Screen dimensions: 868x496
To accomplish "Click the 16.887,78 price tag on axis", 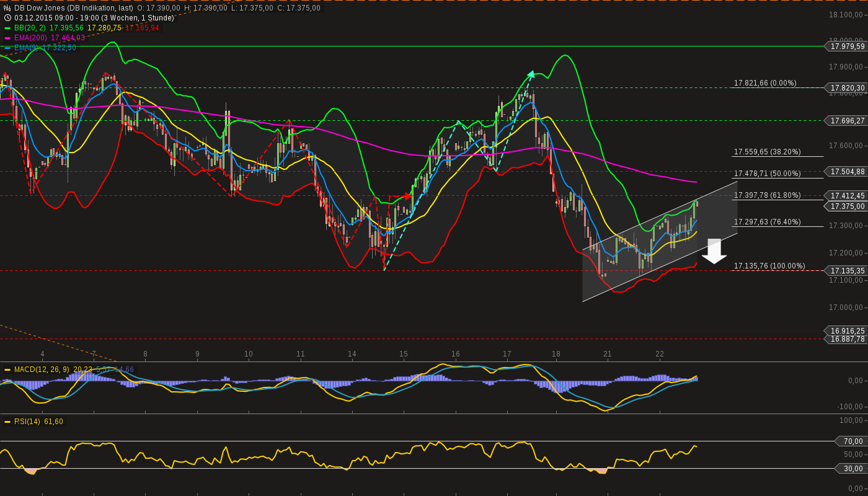I will [846, 339].
